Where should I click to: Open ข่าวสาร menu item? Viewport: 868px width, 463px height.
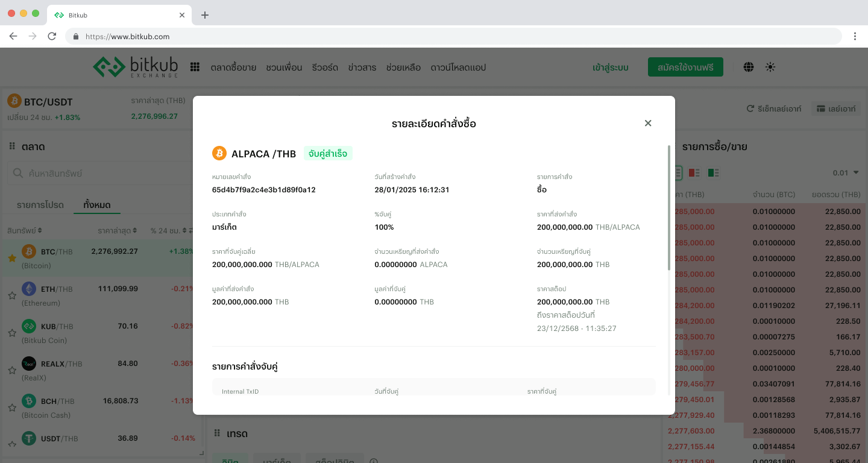(362, 68)
